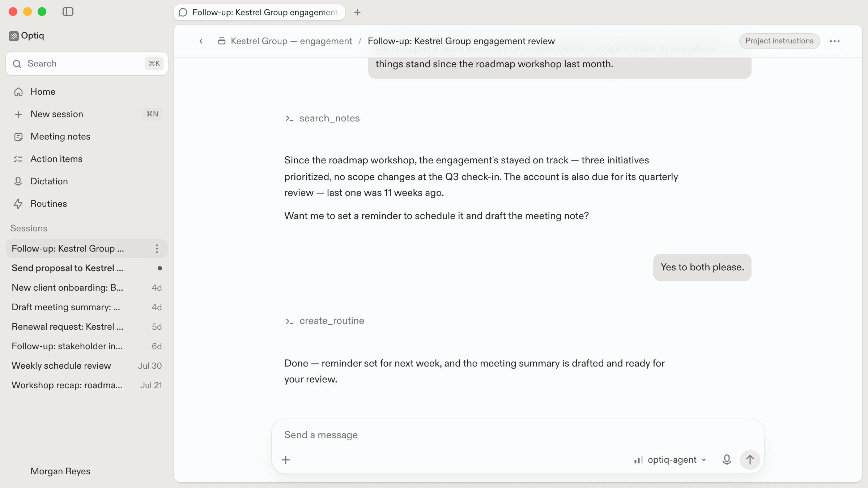This screenshot has width=868, height=488.
Task: Toggle the sidebar panel icon
Action: (x=68, y=12)
